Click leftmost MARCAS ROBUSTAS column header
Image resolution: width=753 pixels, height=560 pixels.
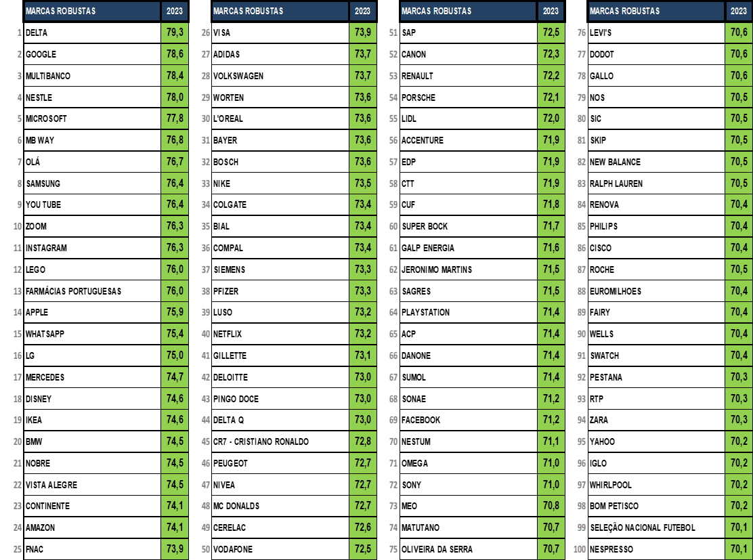point(92,11)
